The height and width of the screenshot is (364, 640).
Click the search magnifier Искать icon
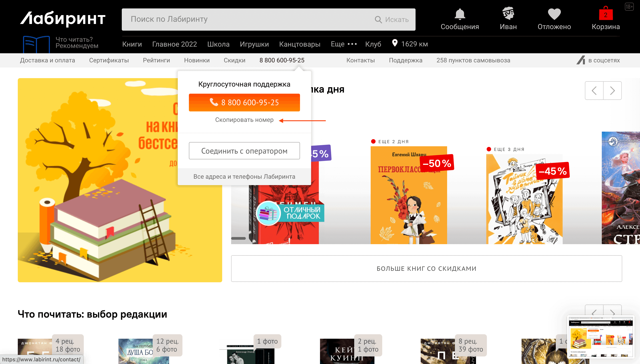tap(378, 20)
